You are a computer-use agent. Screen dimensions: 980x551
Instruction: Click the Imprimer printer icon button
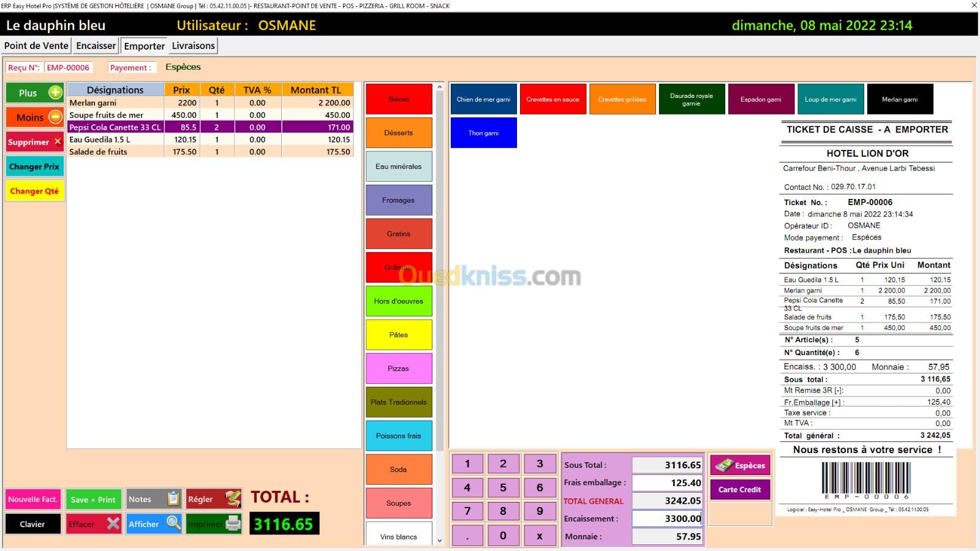(x=214, y=524)
